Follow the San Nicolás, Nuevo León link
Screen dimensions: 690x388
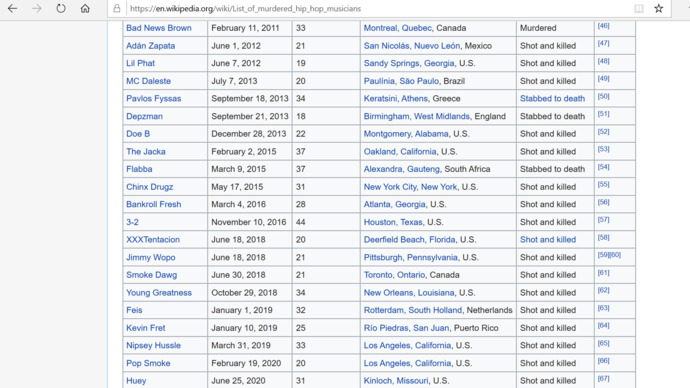click(x=411, y=46)
